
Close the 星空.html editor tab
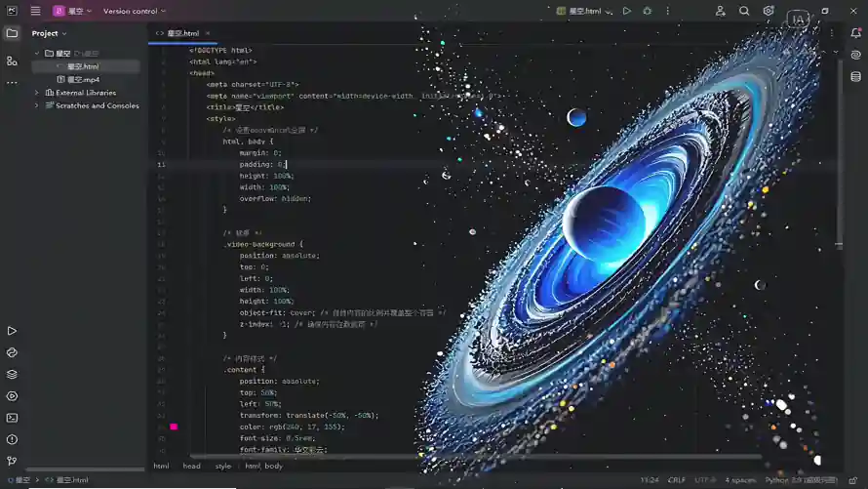click(x=208, y=33)
